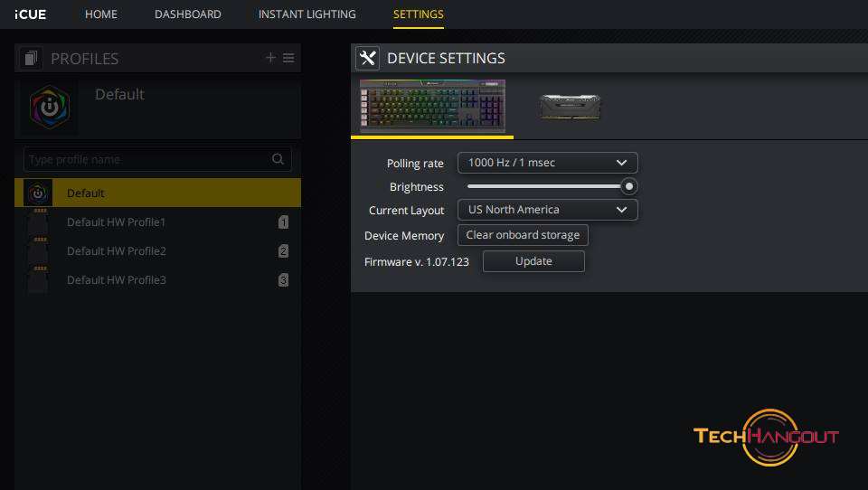This screenshot has height=490, width=868.
Task: Select the RAM module device thumbnail
Action: coord(570,107)
